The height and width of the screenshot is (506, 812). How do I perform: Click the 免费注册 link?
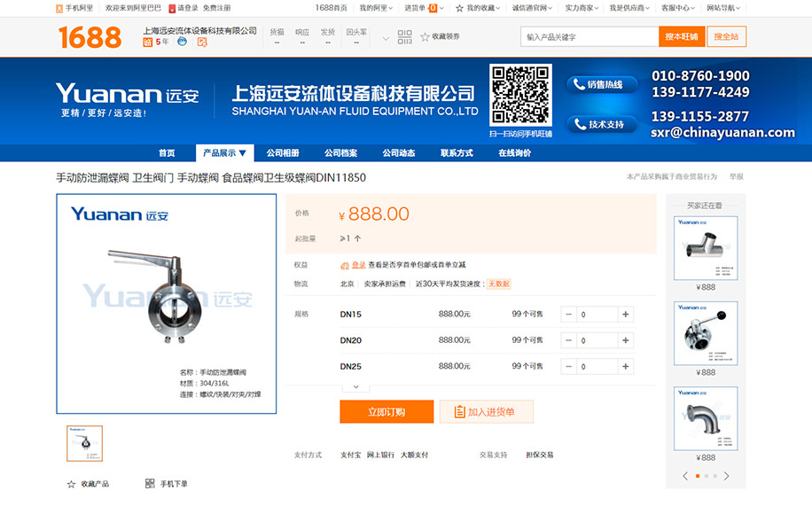216,8
